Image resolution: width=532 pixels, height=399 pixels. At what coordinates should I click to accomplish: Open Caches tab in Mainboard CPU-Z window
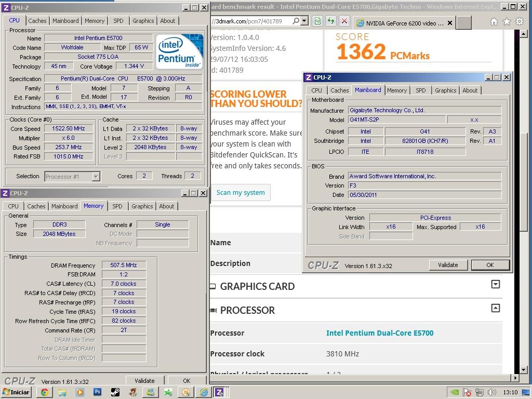point(340,90)
